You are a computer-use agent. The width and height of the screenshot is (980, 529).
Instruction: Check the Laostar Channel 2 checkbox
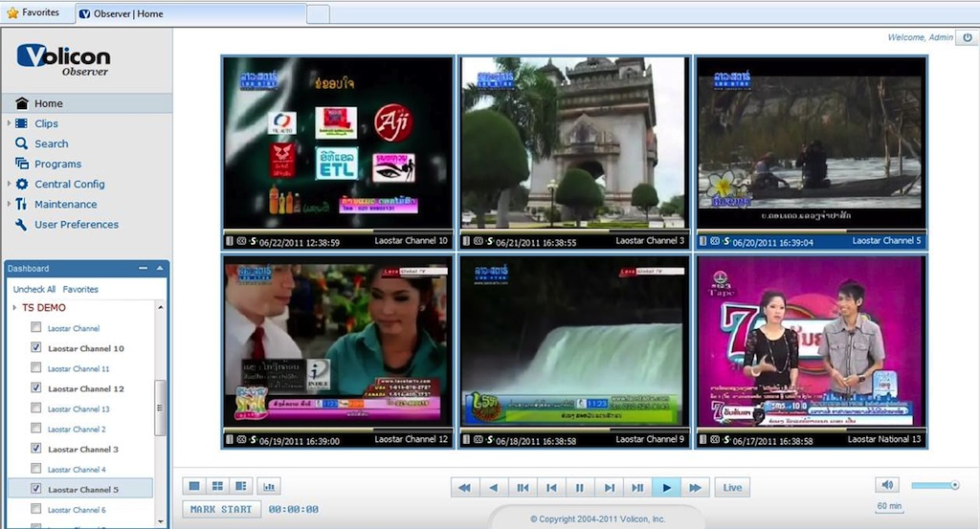[x=36, y=429]
